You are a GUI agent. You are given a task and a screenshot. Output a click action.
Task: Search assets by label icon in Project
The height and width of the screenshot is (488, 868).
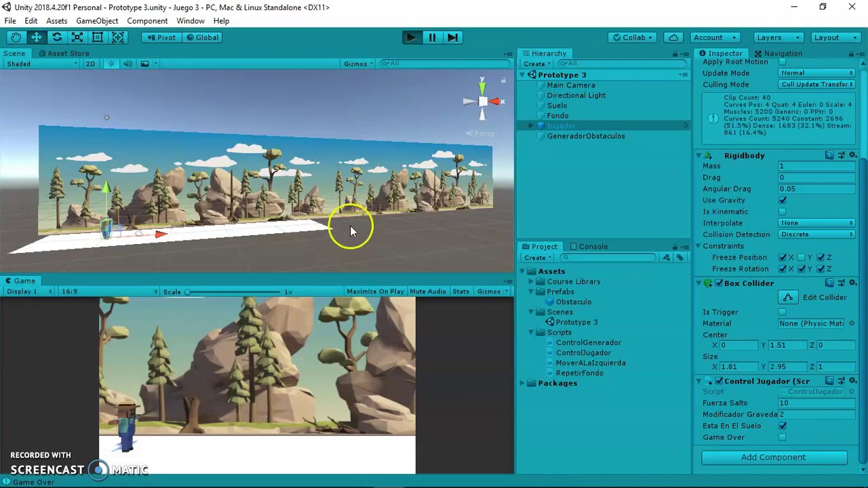679,258
